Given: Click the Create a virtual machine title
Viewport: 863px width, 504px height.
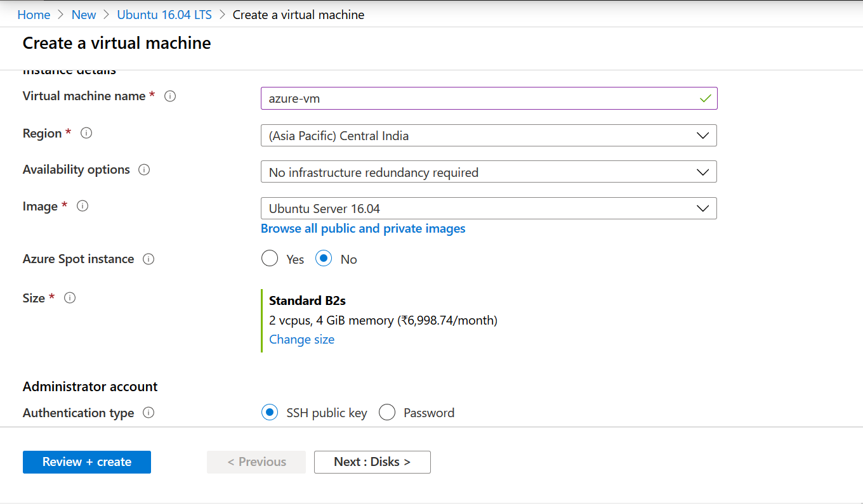Looking at the screenshot, I should (117, 43).
